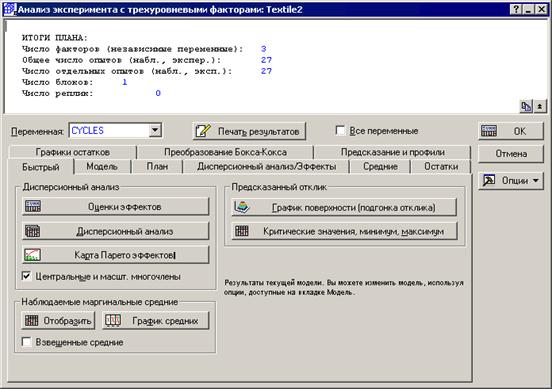
Task: Click spreadsheet icon on Оценки эффектов button
Action: point(33,207)
